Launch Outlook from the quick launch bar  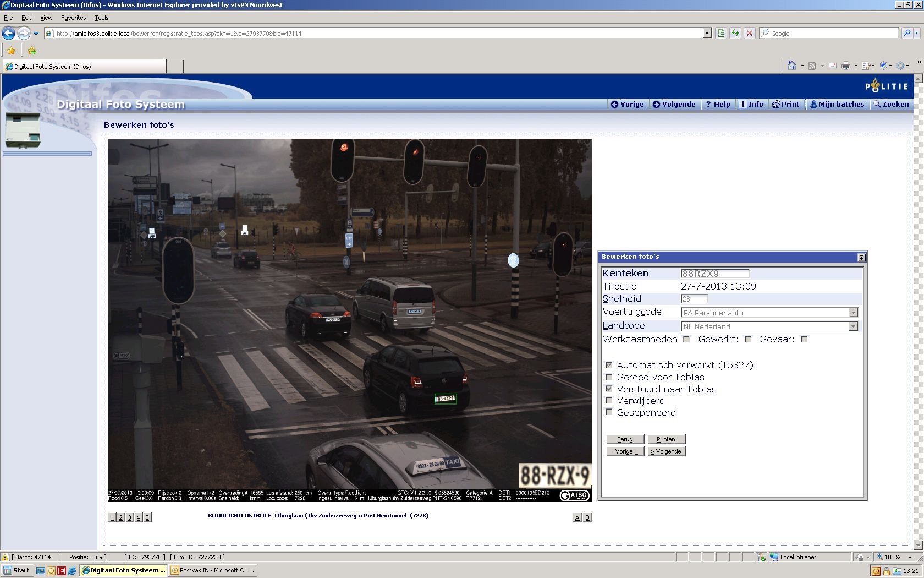[51, 570]
